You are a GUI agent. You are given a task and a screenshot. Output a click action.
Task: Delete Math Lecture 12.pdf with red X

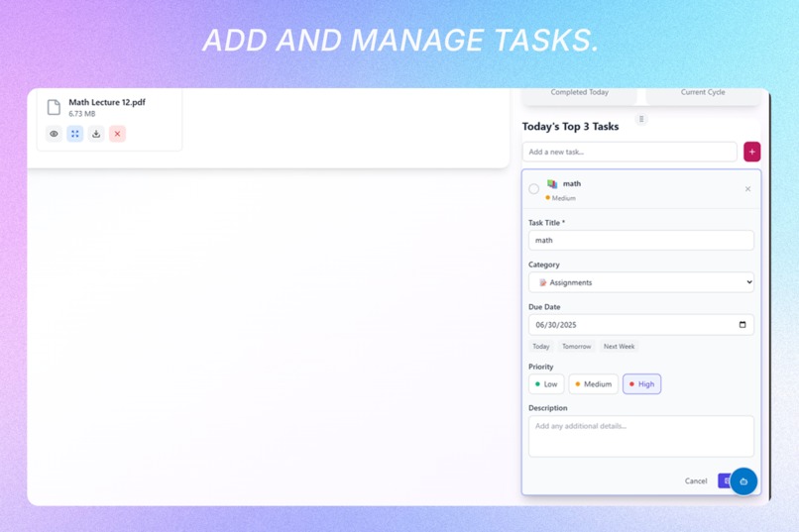(x=117, y=134)
